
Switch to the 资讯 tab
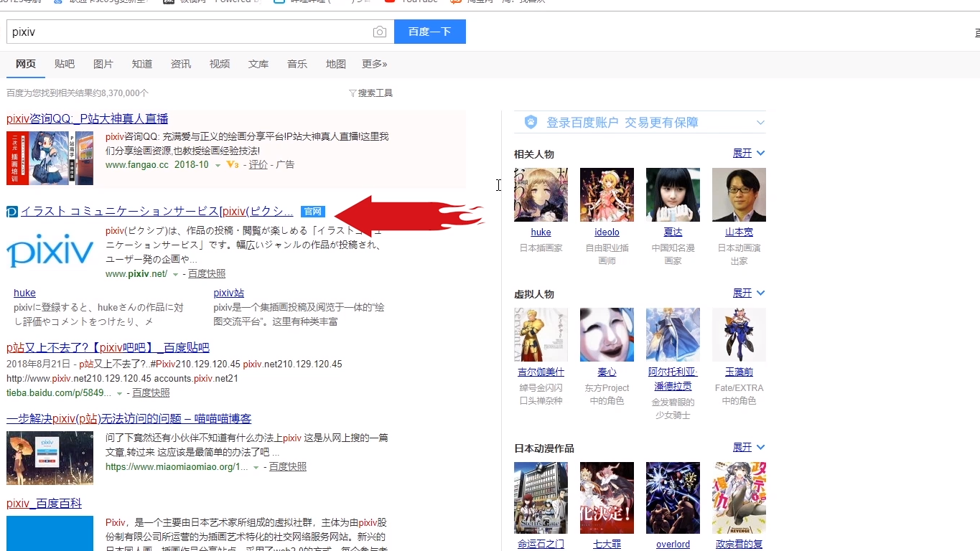[181, 64]
